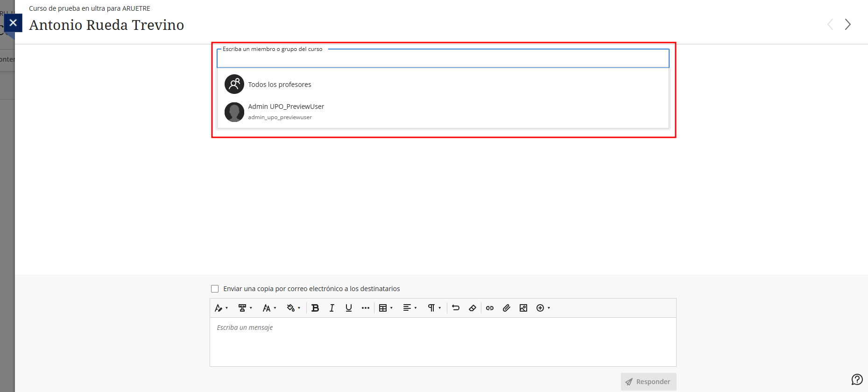Choose Admin UPO_PreviewUser as recipient
This screenshot has width=868, height=392.
[x=286, y=111]
